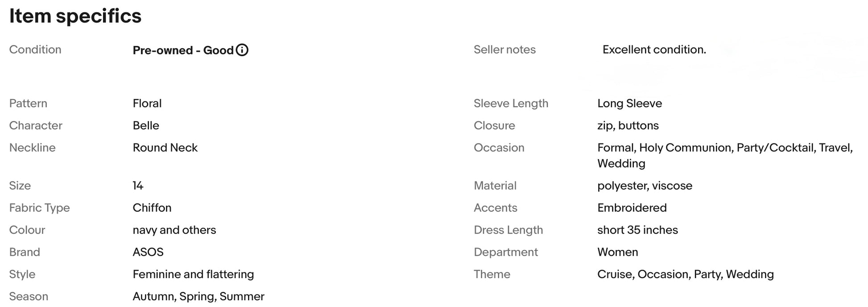The image size is (868, 307).
Task: Click the Excellent condition seller note
Action: tap(654, 49)
